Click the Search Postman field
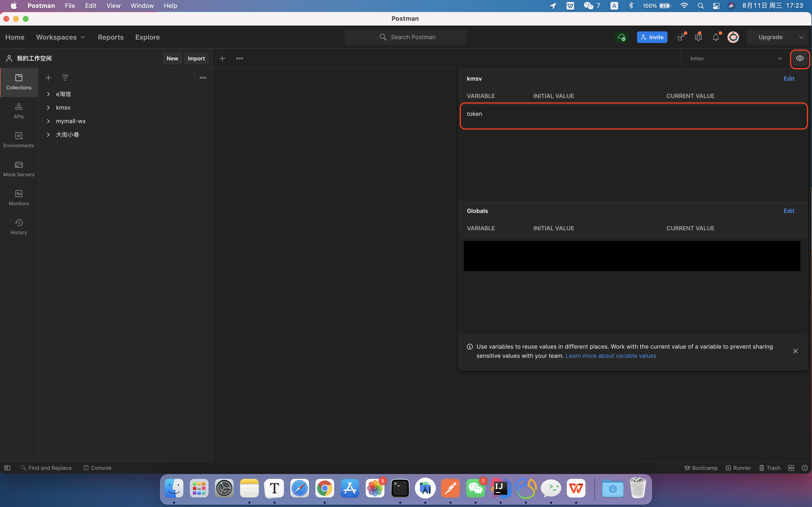Screen dimensions: 812x507 click(405, 37)
